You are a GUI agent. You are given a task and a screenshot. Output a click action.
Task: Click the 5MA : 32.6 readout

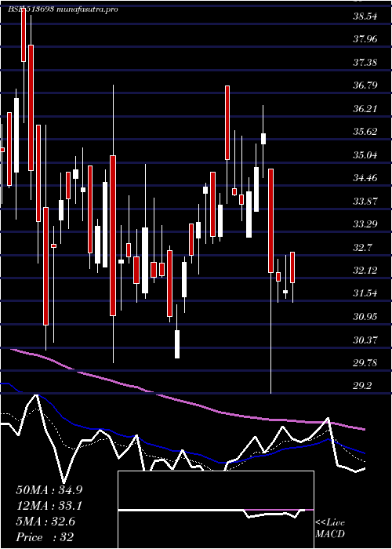coord(45,522)
